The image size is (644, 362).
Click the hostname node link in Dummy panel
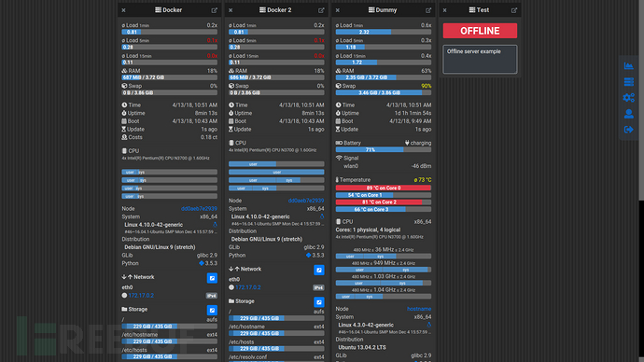click(419, 309)
